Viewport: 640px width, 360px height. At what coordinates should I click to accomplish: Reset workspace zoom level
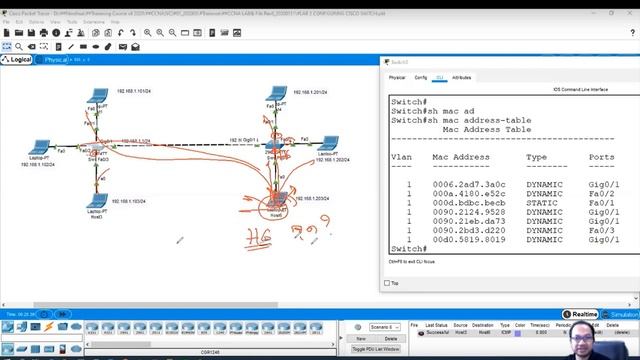point(160,33)
